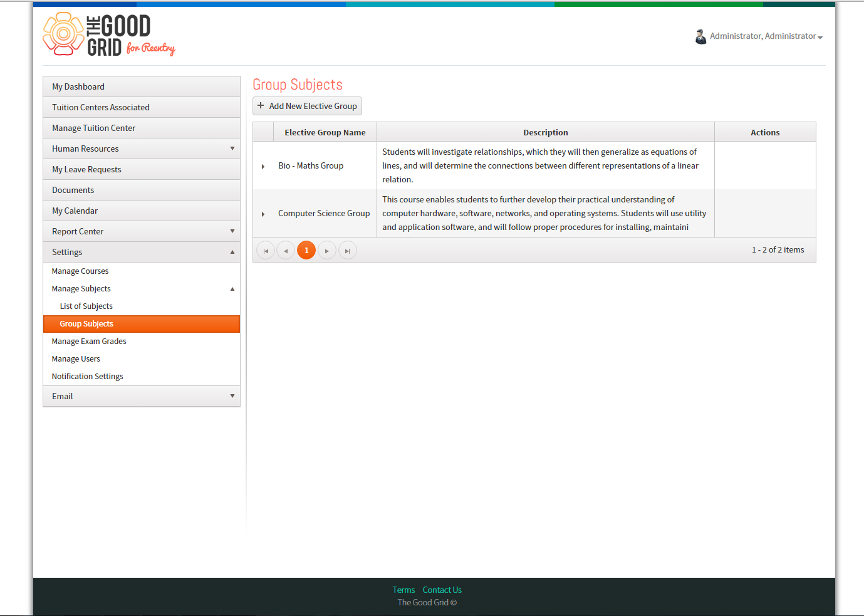Expand the Computer Science Group row
The image size is (864, 616).
pos(263,214)
